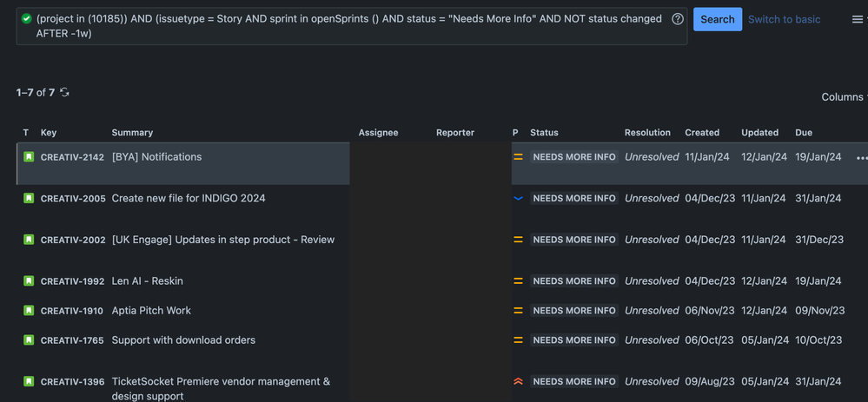Refresh the search results with the reload icon
Screen dimensions: 868x402
[x=65, y=92]
